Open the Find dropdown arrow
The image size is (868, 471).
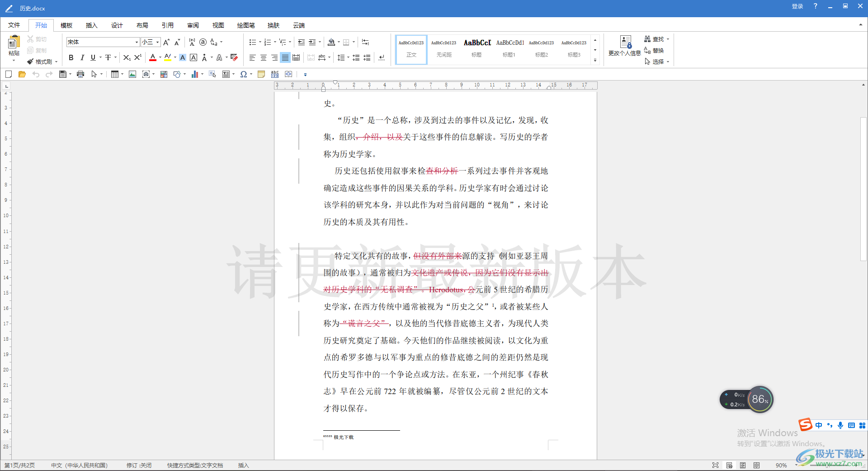[668, 39]
